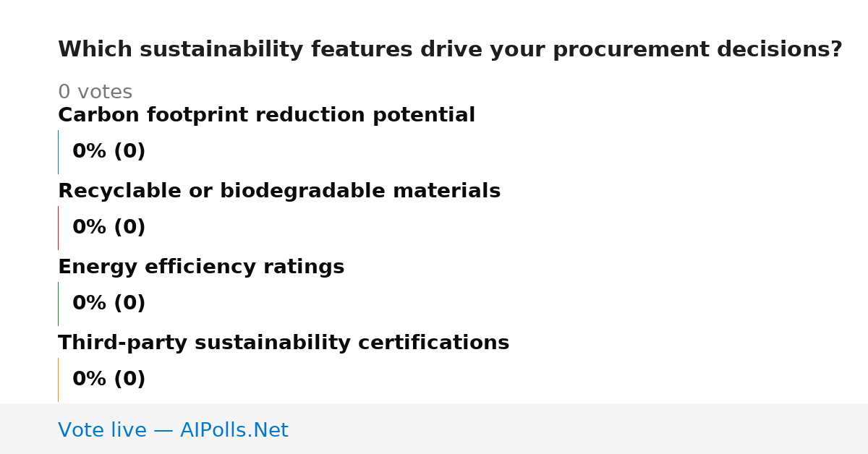Image resolution: width=868 pixels, height=454 pixels.
Task: Choose Recyclable or biodegradable materials option
Action: tap(279, 192)
